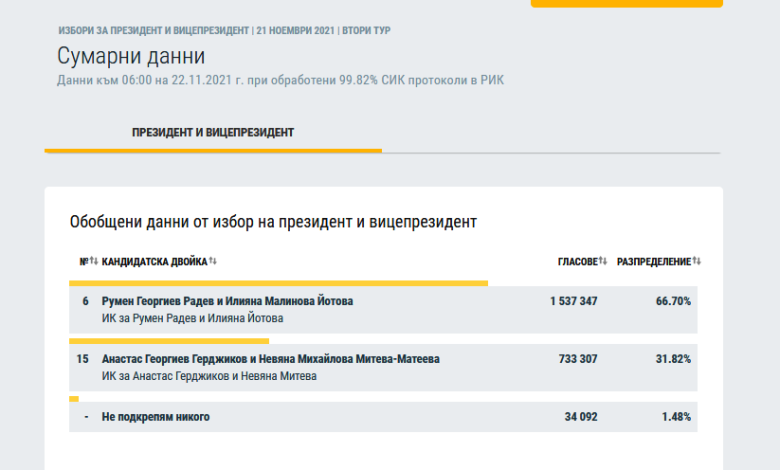Select row Румен Георгиев Радев и Илияна Йотова
Screen dimensions: 780x470
coord(383,309)
